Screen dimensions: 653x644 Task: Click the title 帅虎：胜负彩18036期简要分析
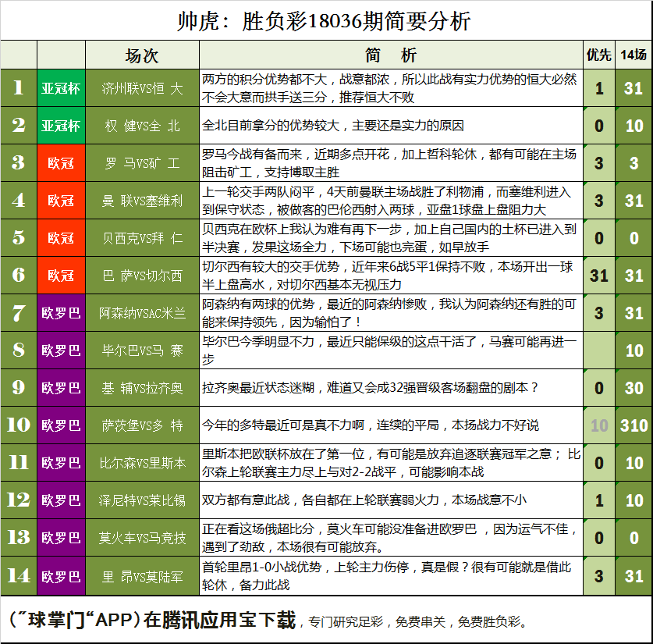pos(324,21)
